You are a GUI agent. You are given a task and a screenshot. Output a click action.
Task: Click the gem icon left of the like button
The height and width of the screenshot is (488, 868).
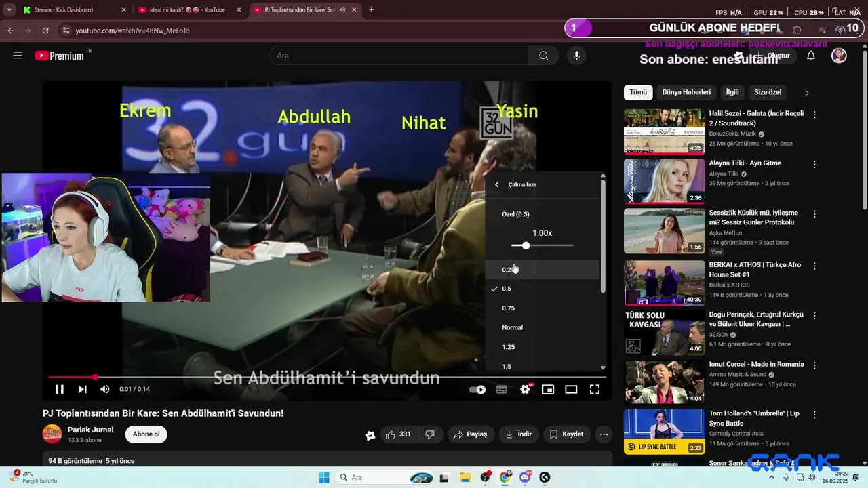370,435
